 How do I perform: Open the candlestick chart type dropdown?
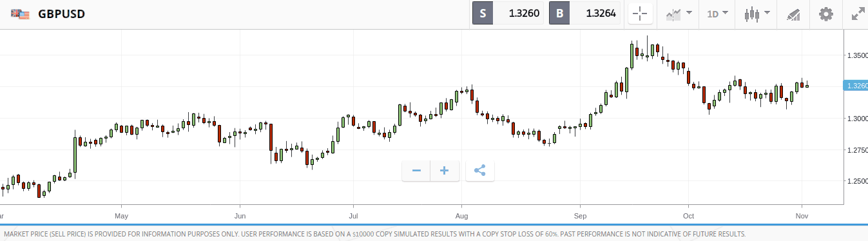[757, 14]
